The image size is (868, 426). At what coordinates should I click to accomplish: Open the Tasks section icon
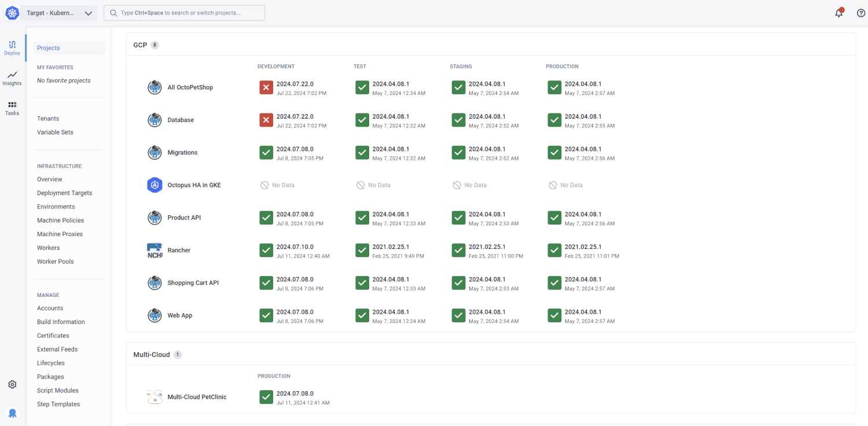coord(12,109)
